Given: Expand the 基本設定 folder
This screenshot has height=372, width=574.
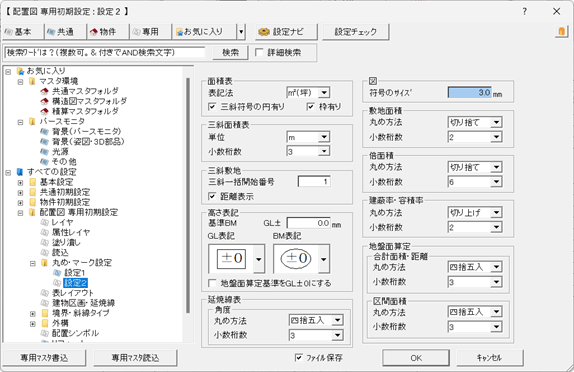Looking at the screenshot, I should pos(20,182).
